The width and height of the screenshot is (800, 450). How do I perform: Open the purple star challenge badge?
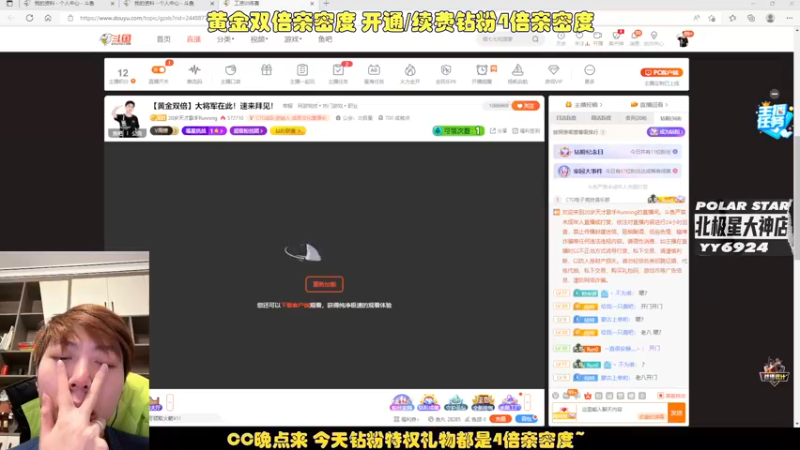click(204, 131)
